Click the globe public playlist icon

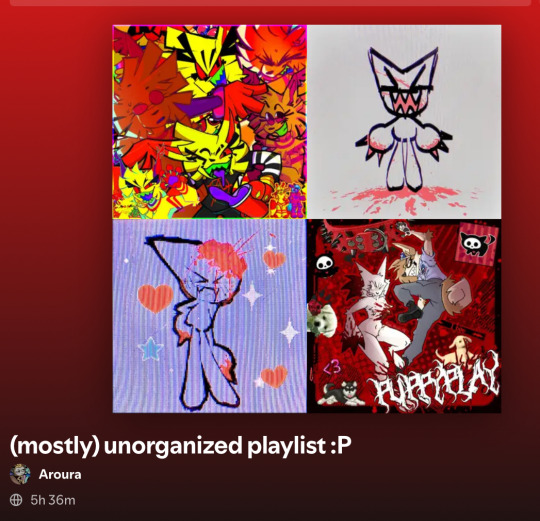(x=16, y=500)
